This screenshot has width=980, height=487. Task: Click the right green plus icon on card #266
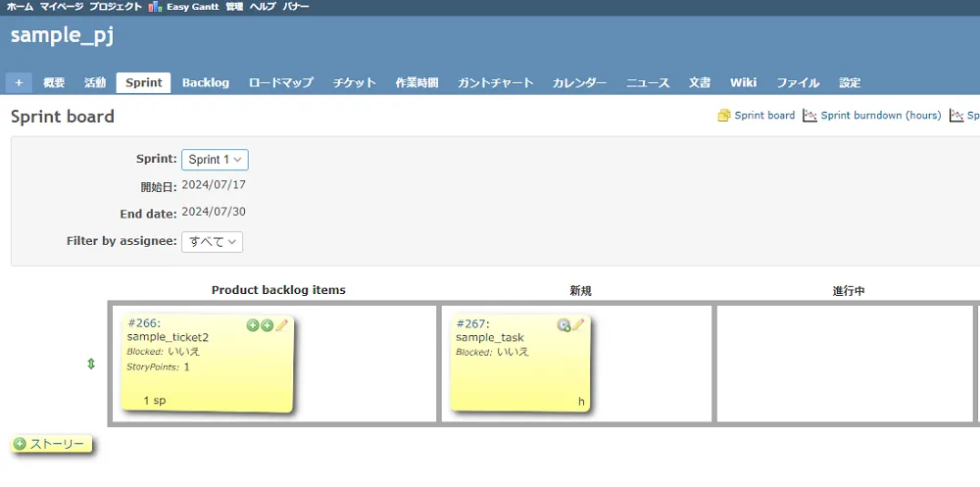[x=267, y=325]
